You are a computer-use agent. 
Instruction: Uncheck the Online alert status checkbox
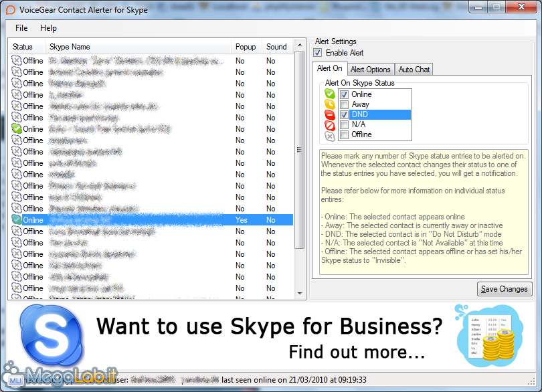pos(344,94)
